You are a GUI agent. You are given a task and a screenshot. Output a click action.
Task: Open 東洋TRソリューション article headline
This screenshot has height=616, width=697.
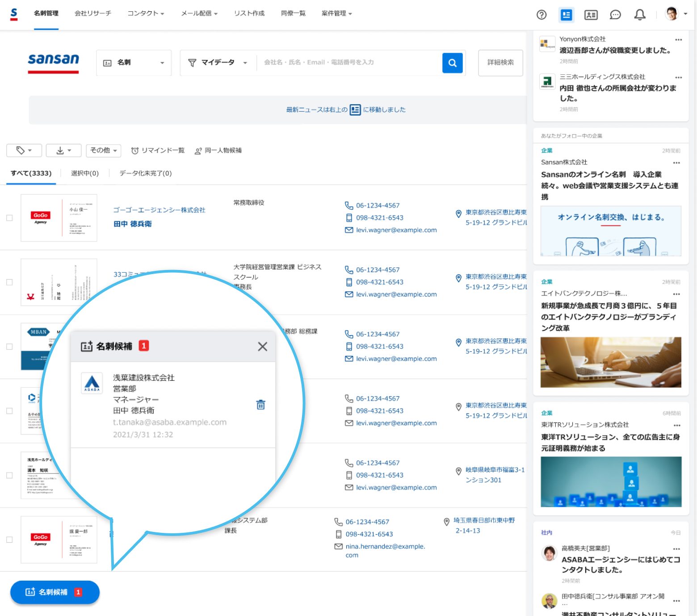pos(610,443)
